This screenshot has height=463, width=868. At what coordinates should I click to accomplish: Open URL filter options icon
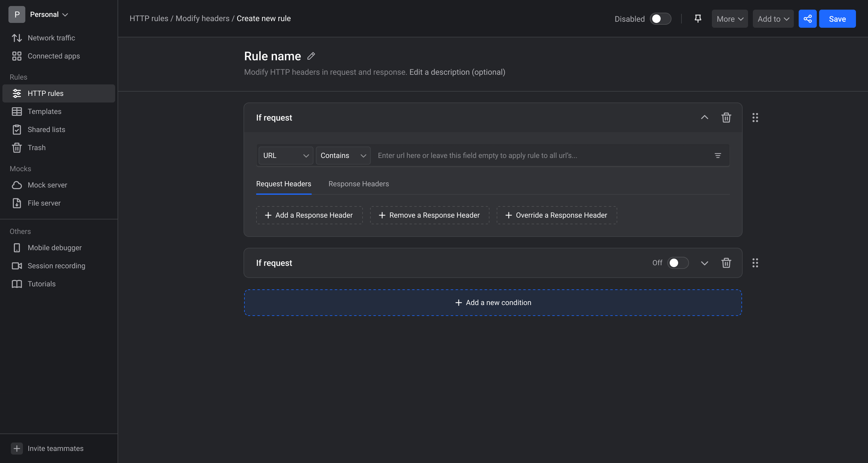coord(718,155)
